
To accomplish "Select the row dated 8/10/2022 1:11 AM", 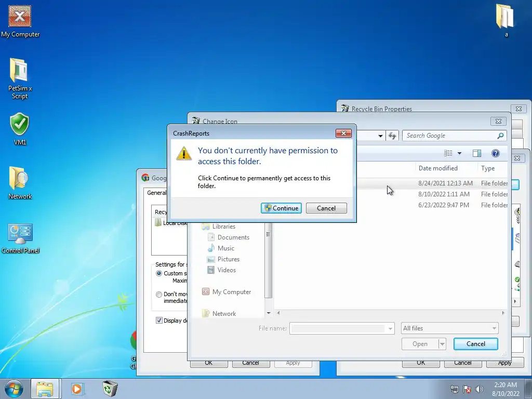I will [432, 194].
